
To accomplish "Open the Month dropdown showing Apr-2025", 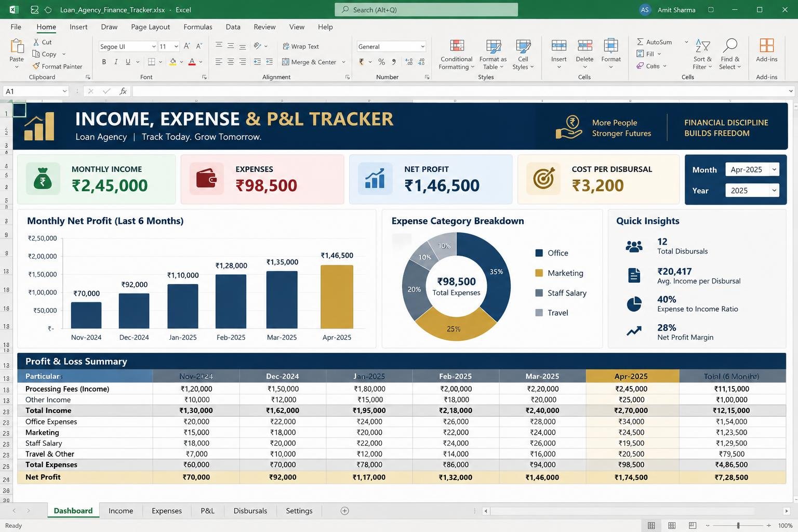I will pos(752,169).
